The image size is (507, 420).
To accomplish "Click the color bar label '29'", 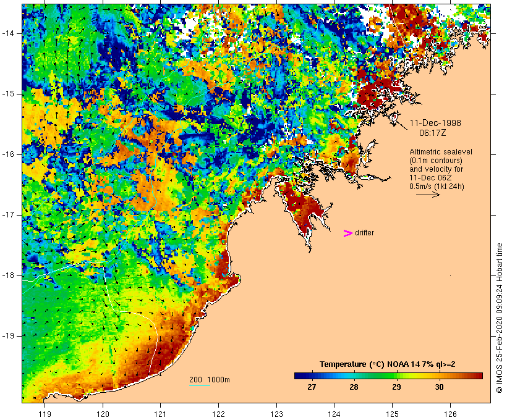I will pos(396,387).
